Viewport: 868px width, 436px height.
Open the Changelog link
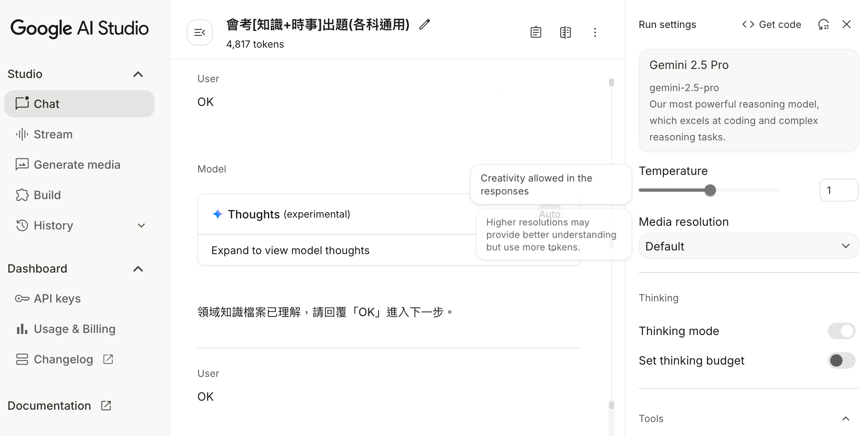coord(79,359)
